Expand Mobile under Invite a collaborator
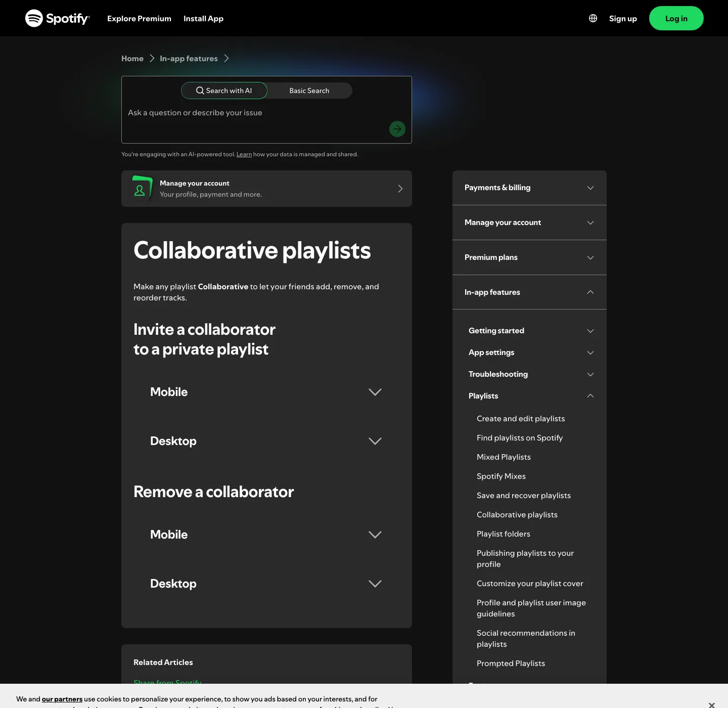 (266, 392)
